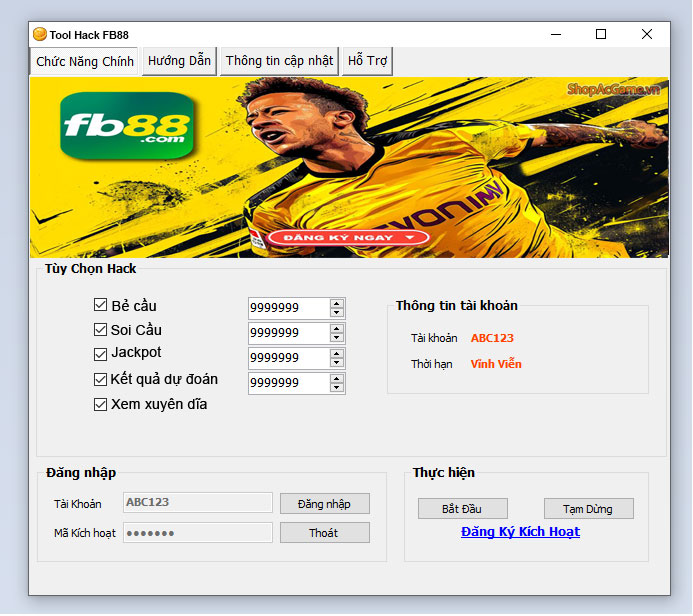Click the ĐĂNG KÝ NGAY banner button
693x616 pixels.
pos(348,238)
